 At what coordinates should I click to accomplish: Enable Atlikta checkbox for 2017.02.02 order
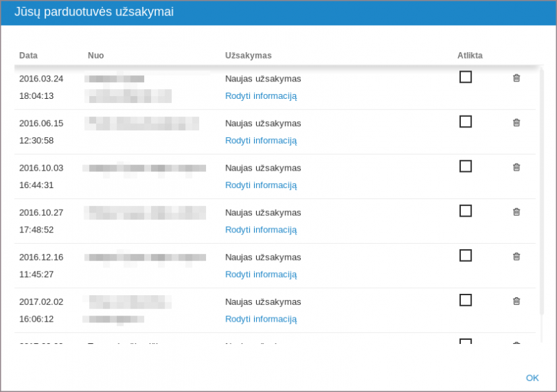click(x=466, y=300)
